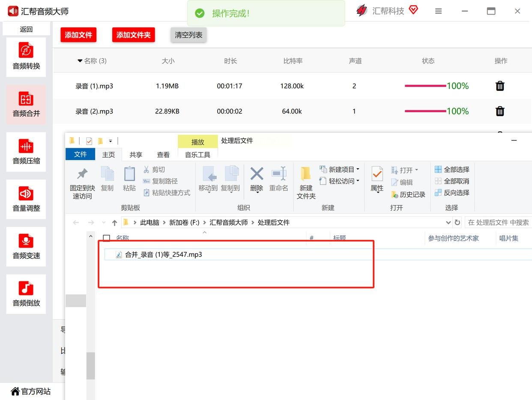Click the 添加文件夹 button
532x400 pixels.
click(x=133, y=35)
